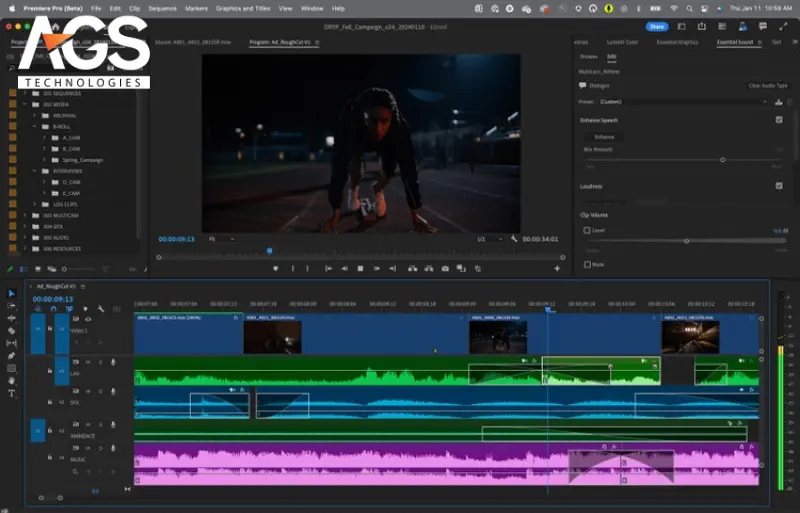Collapse the B-ROLL bin
This screenshot has width=800, height=513.
[35, 127]
